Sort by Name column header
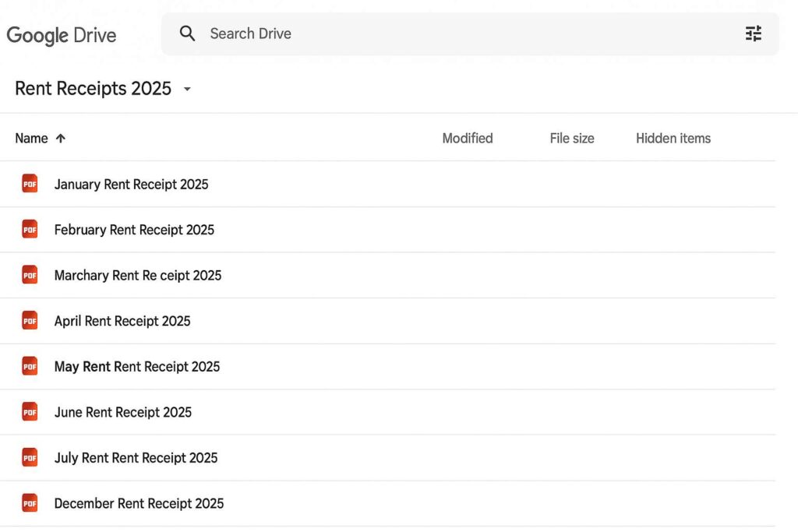This screenshot has width=798, height=532. click(x=31, y=139)
